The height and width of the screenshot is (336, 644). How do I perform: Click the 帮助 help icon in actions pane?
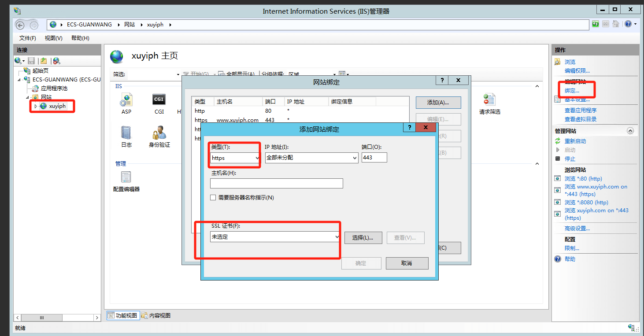tap(558, 259)
